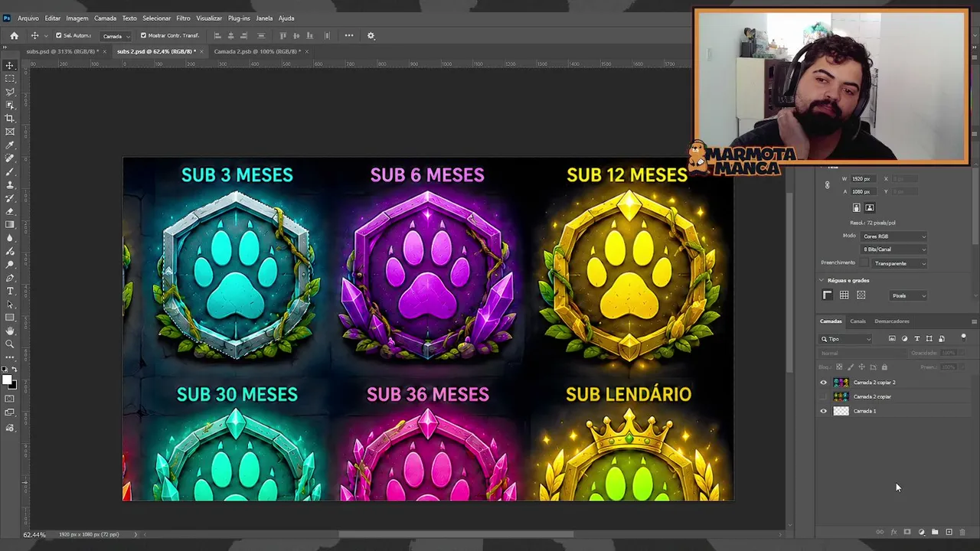Hide the Camada 2 copiar 2 layer
The width and height of the screenshot is (980, 551).
pos(824,383)
